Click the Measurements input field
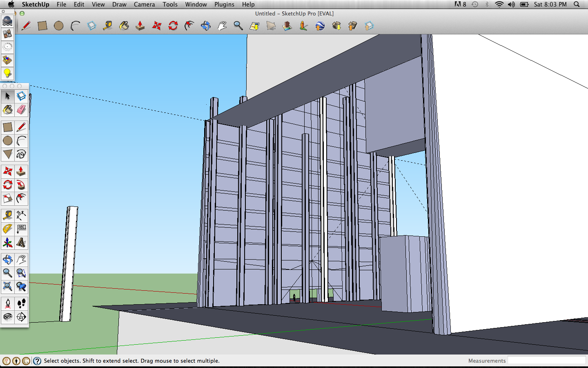The image size is (588, 368). (547, 360)
